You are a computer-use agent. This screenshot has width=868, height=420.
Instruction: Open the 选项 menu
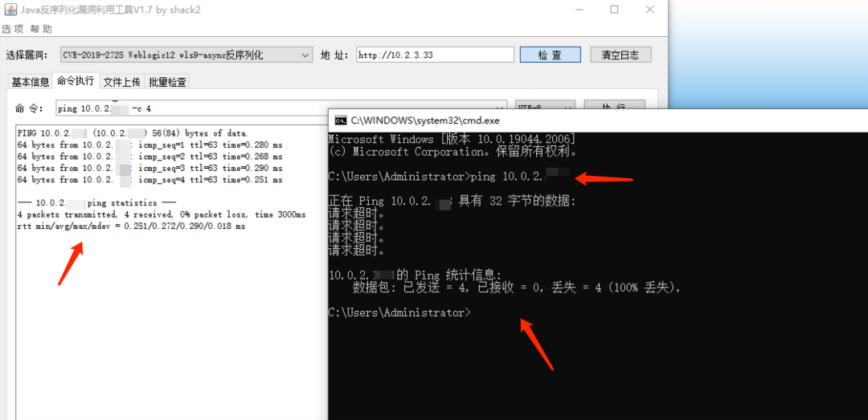13,30
